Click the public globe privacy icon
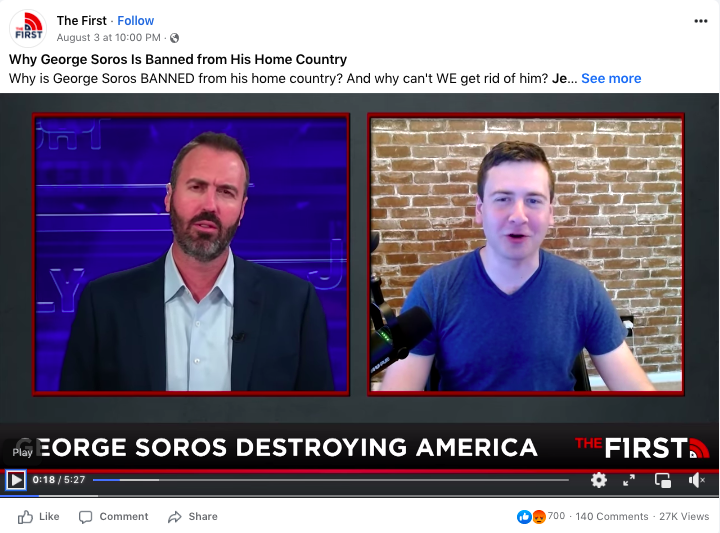The width and height of the screenshot is (720, 533). (174, 38)
